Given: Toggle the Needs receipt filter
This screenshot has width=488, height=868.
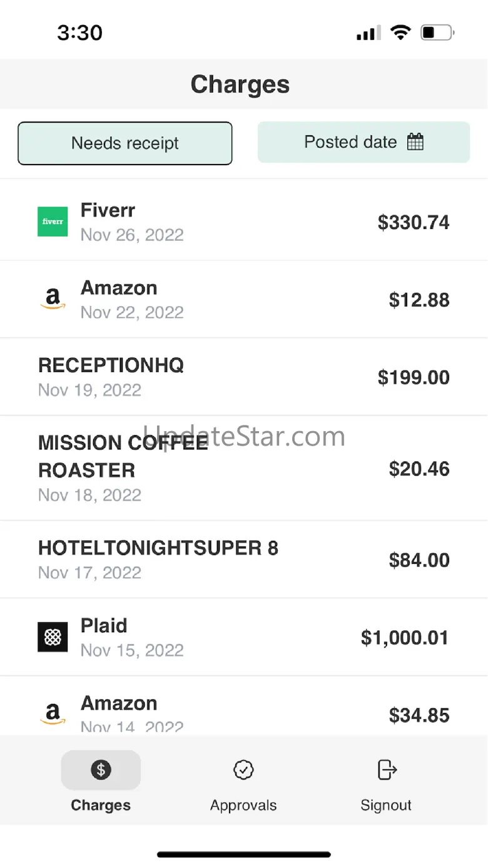Looking at the screenshot, I should (125, 143).
